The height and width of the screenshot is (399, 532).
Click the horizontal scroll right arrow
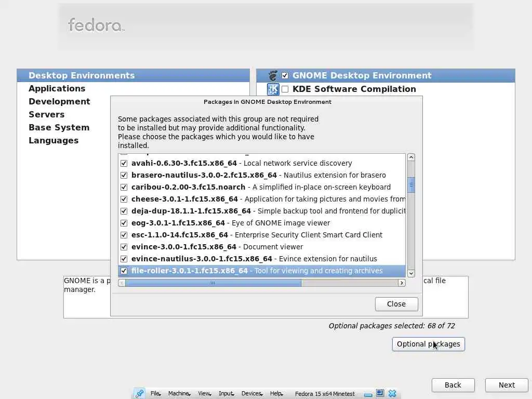point(402,283)
